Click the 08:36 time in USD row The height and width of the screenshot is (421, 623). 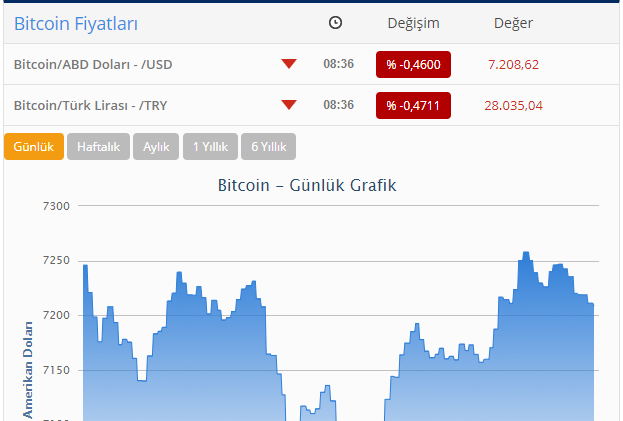pyautogui.click(x=339, y=64)
